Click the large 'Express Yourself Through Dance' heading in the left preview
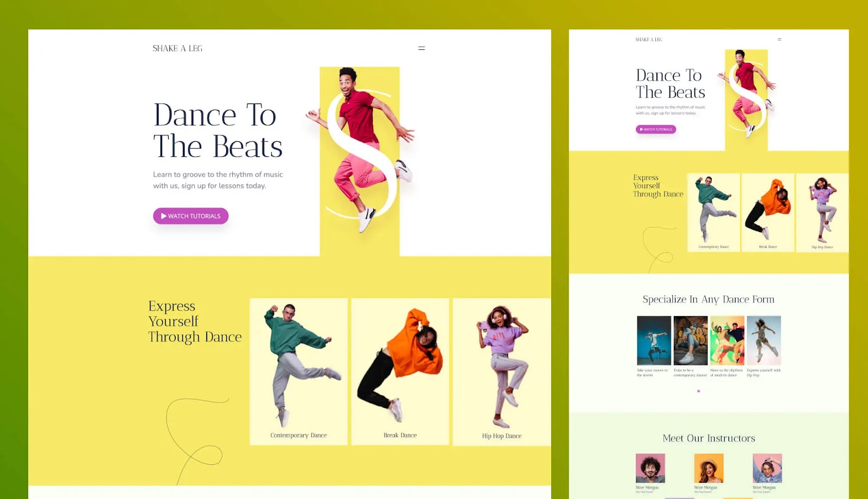 [195, 322]
